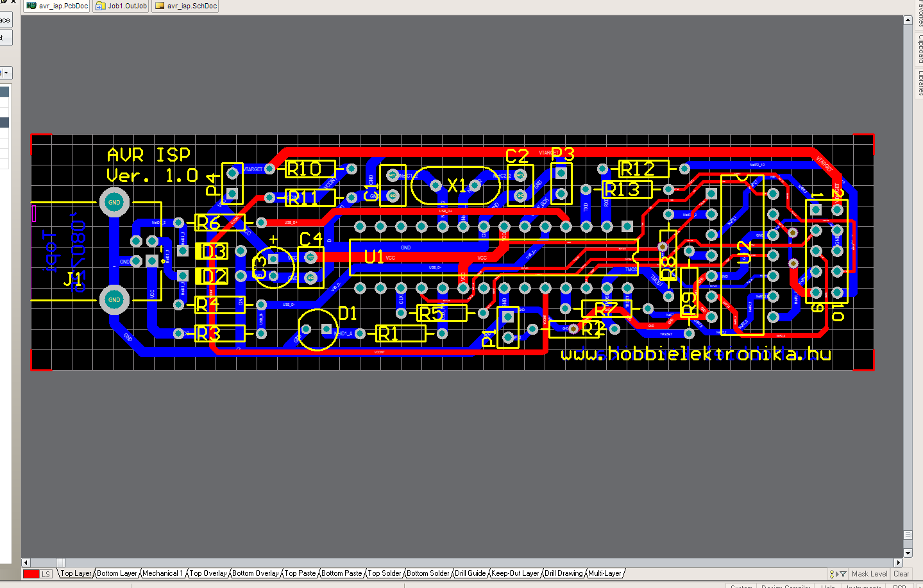
Task: Select the "R10" resistor designator
Action: tap(304, 169)
